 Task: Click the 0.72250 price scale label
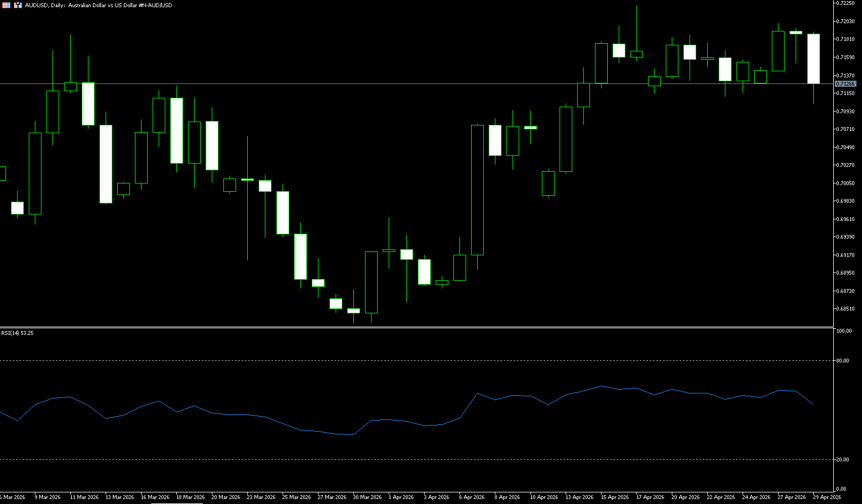click(x=846, y=3)
